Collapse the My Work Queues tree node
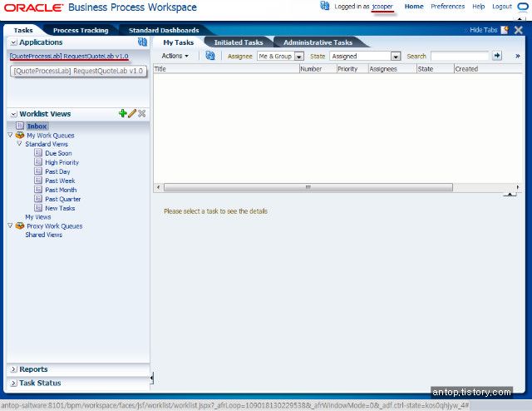532x411 pixels. pyautogui.click(x=10, y=135)
